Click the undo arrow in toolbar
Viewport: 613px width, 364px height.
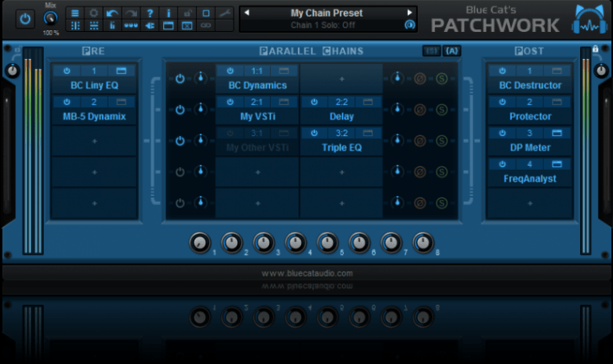[113, 13]
